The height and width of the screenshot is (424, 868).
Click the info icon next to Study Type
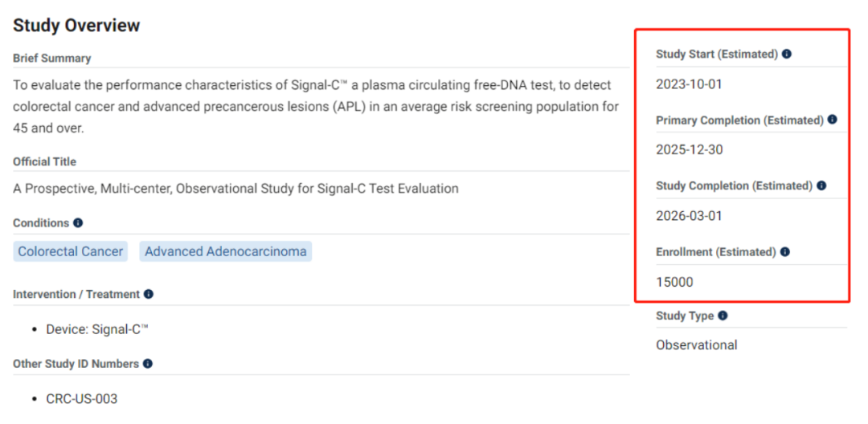(x=723, y=316)
